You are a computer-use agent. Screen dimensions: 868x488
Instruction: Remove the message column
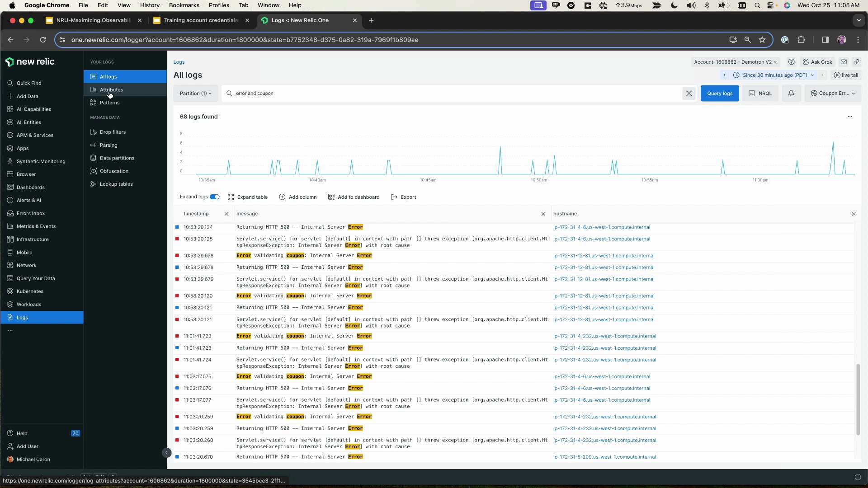point(543,214)
